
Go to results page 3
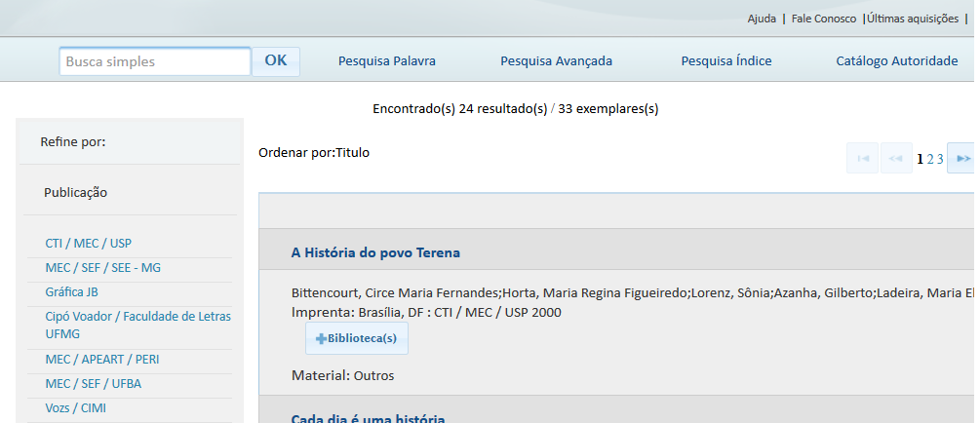tap(940, 159)
